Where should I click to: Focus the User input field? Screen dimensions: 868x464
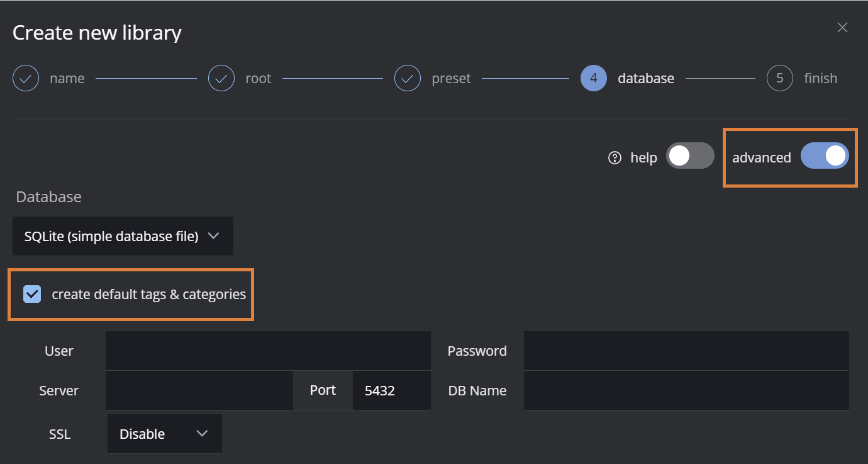pos(268,351)
